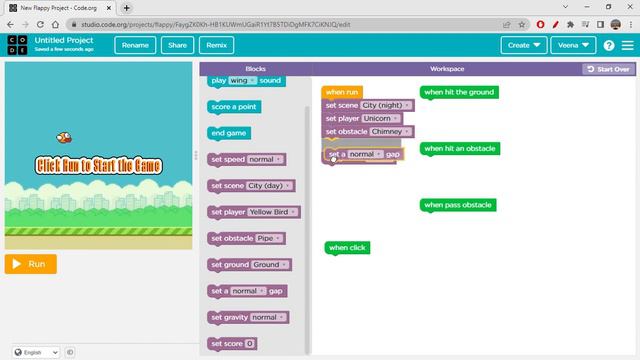Open the Create dropdown

click(524, 45)
